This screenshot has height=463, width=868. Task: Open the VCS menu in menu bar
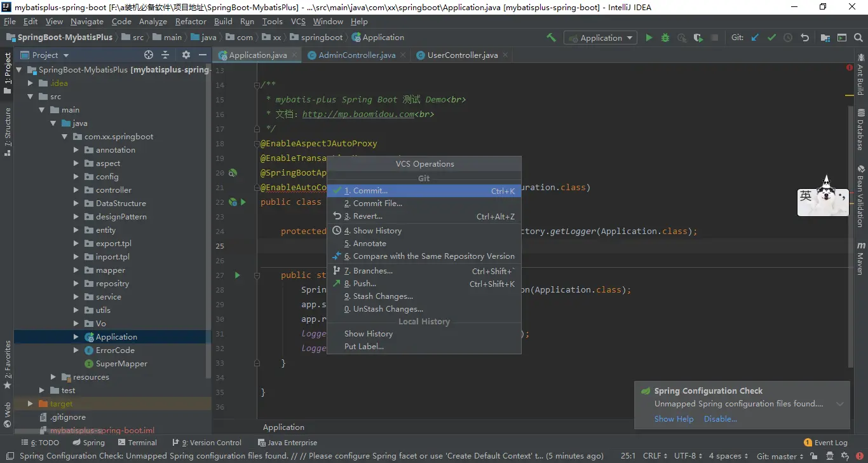[298, 21]
